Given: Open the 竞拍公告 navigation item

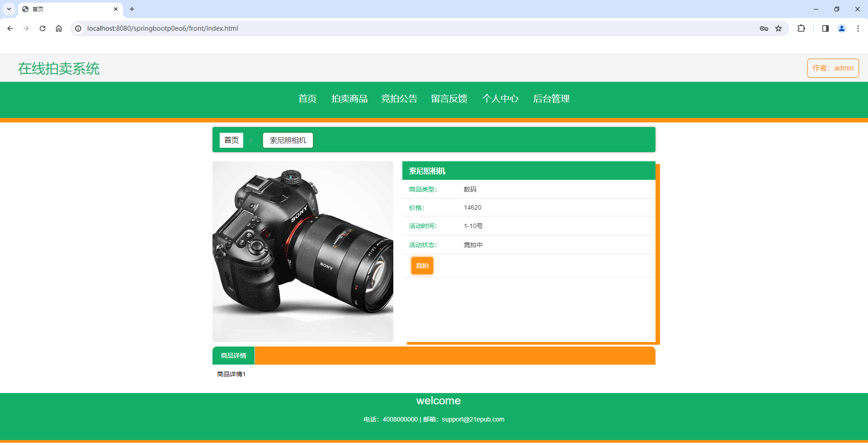Looking at the screenshot, I should click(x=399, y=98).
